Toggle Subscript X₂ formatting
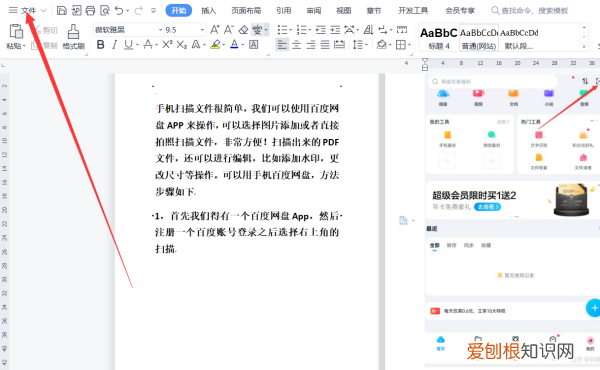 click(181, 45)
